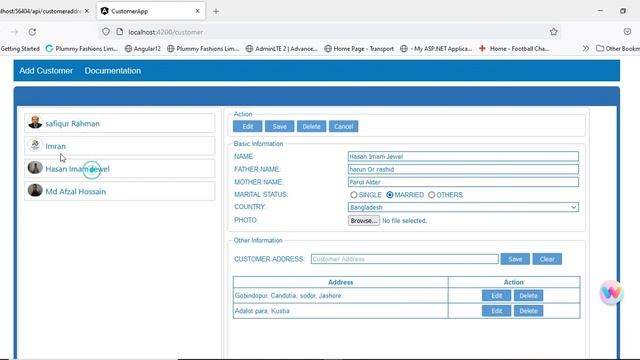Save the customer address entry
The width and height of the screenshot is (640, 360).
[x=515, y=259]
